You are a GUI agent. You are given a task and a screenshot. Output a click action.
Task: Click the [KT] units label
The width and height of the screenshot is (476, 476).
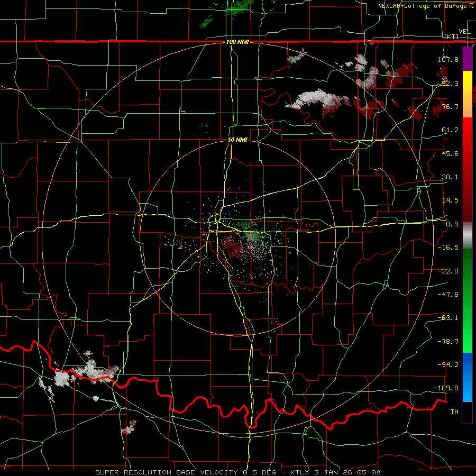(452, 37)
